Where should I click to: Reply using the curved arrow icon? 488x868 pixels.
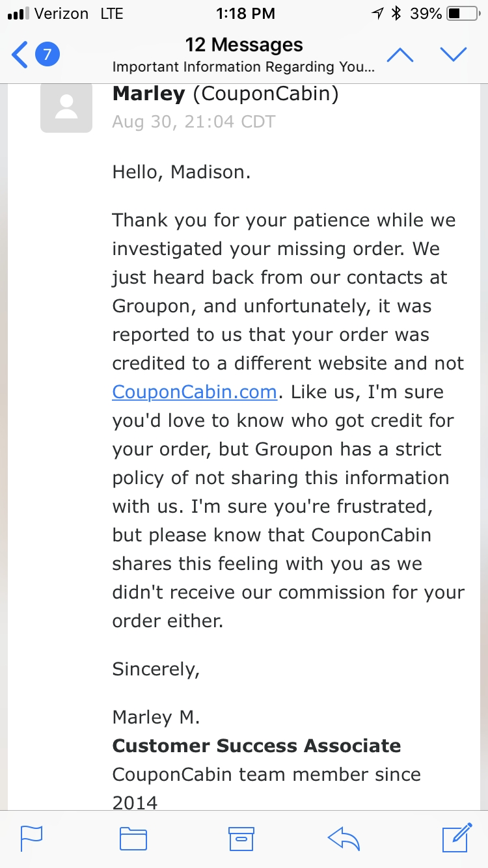(x=344, y=839)
